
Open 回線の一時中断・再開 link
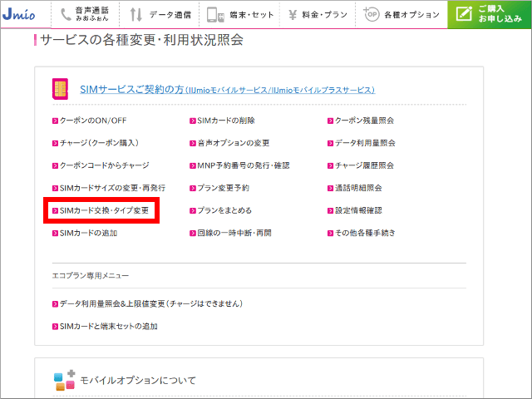pyautogui.click(x=234, y=233)
